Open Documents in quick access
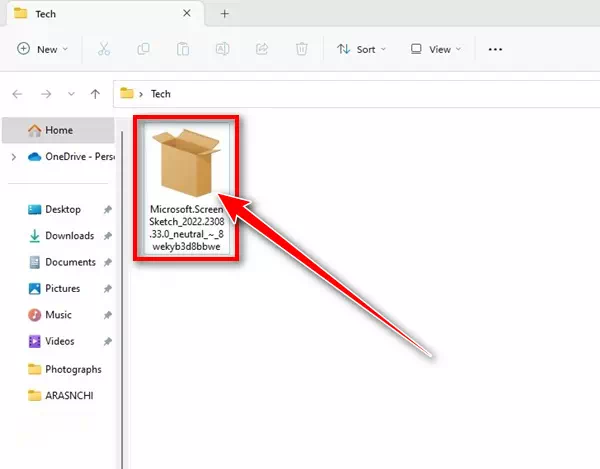This screenshot has height=469, width=600. [62, 262]
